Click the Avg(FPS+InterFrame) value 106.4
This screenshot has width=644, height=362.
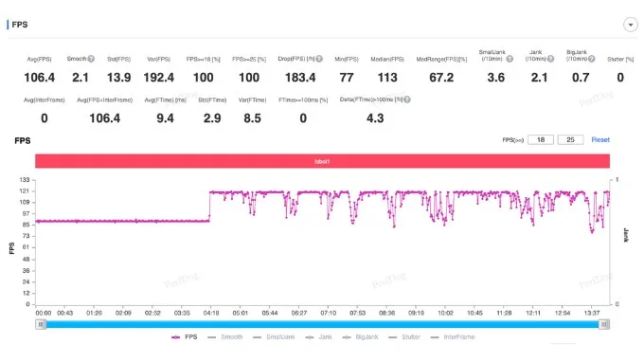coord(105,118)
